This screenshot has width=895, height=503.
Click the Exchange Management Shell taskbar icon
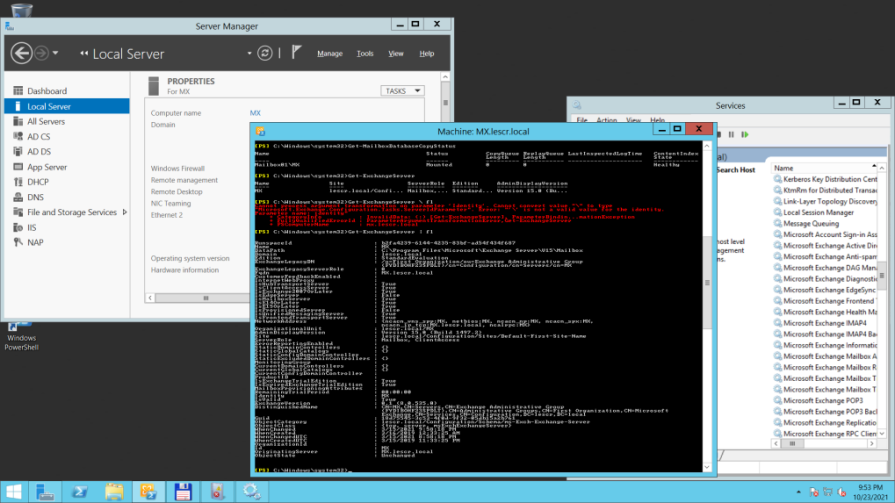point(148,492)
